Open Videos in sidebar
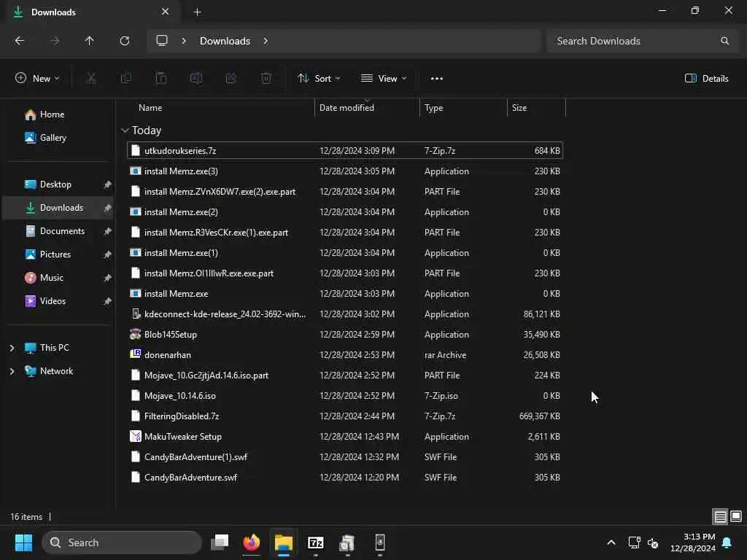747x560 pixels. [53, 301]
